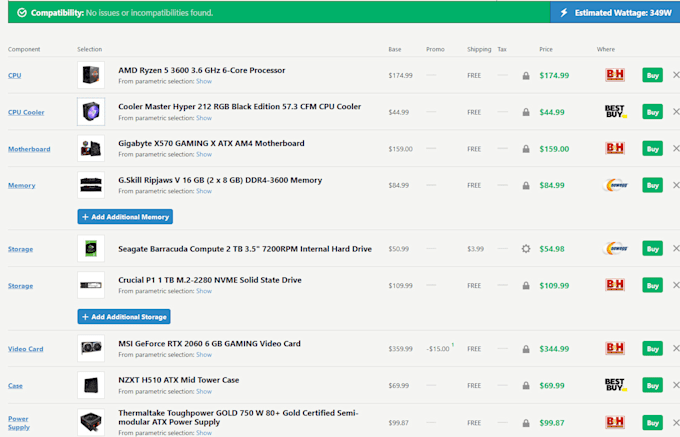Click the lightning bolt icon beside Estimated Wattage
680x437 pixels.
[x=564, y=13]
